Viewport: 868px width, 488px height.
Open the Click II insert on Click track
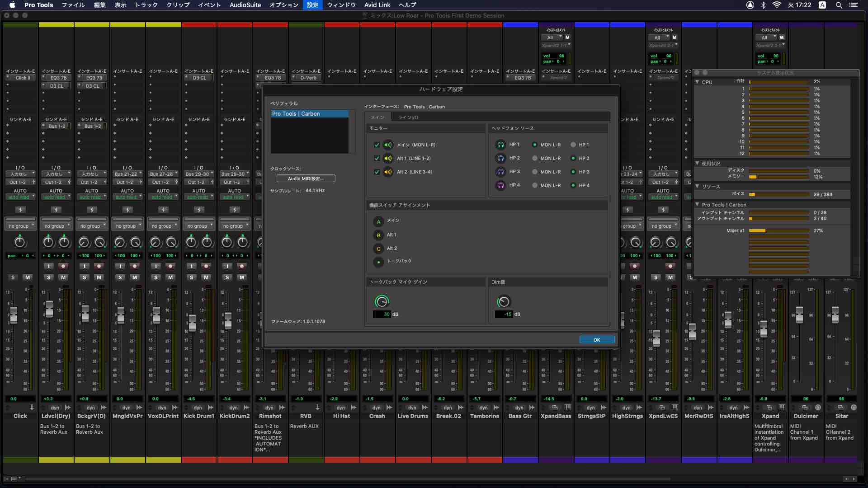(23, 78)
